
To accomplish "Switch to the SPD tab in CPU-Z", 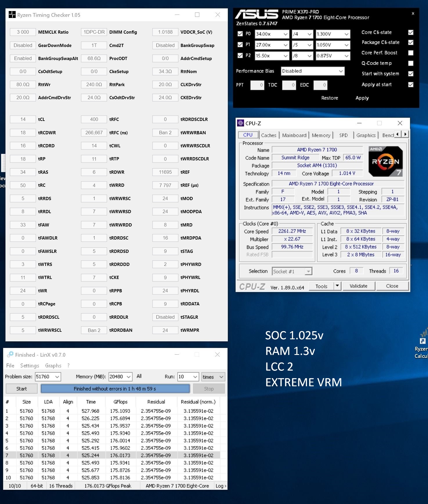I will (344, 135).
